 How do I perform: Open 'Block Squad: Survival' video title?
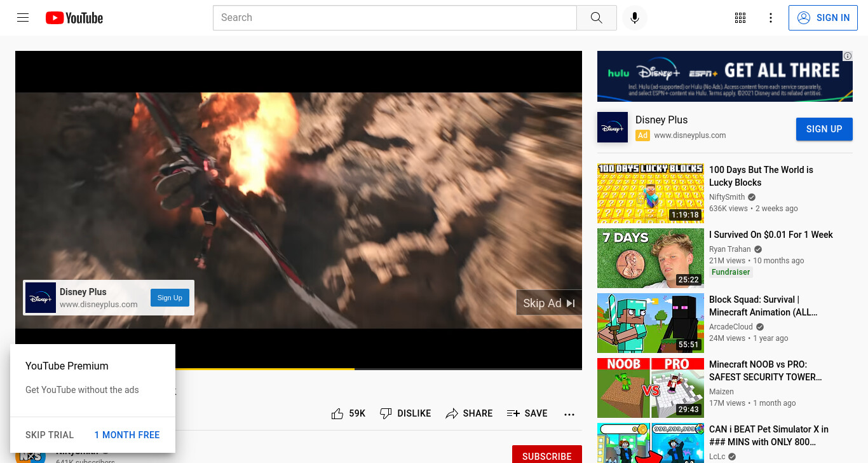coord(763,306)
